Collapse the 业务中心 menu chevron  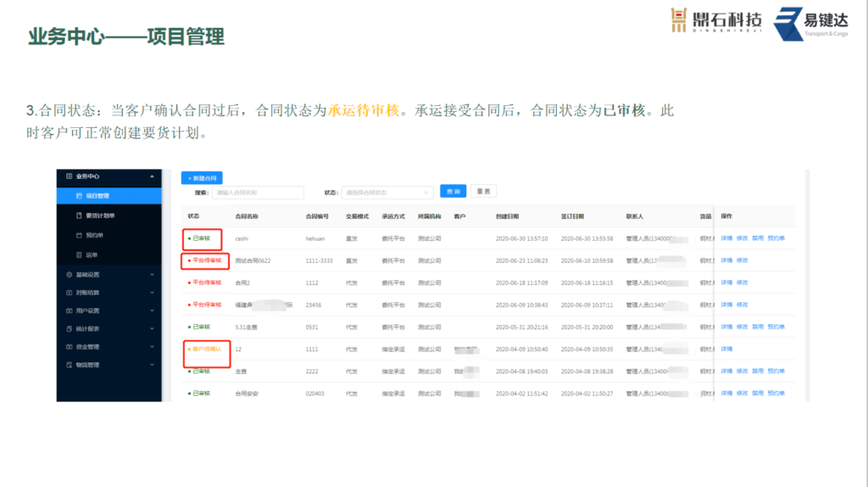click(x=151, y=176)
